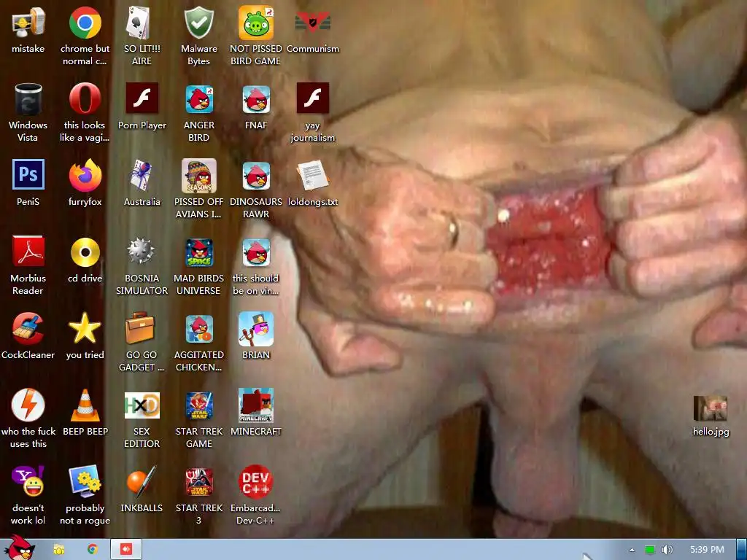747x560 pixels.
Task: Select the 'cd drive' yellow disc icon
Action: point(85,252)
